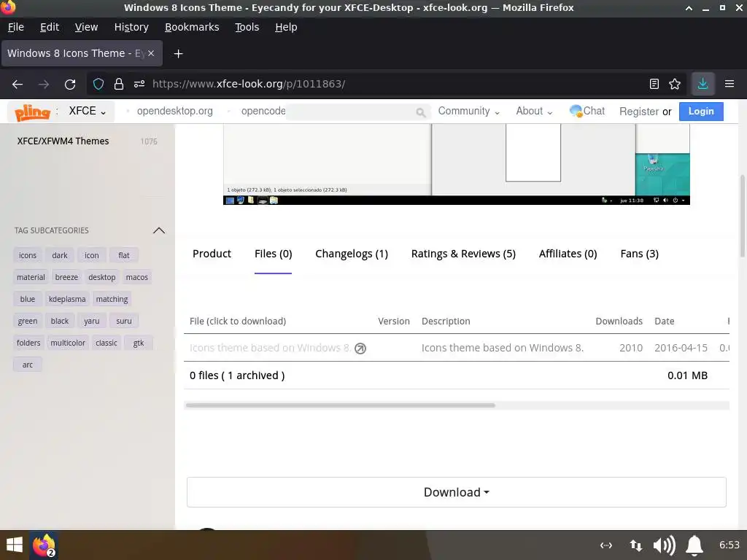The width and height of the screenshot is (747, 560).
Task: Open the Fans (3) tab
Action: click(639, 254)
